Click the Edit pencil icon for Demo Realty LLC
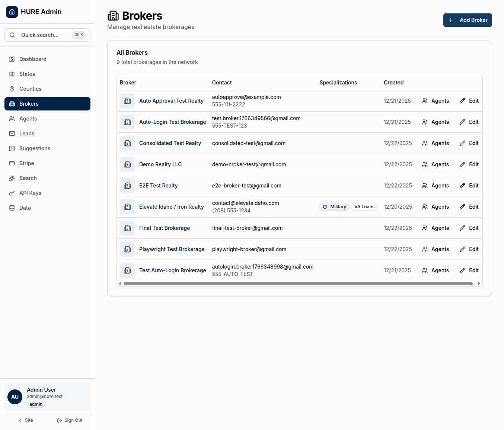This screenshot has height=430, width=504. tap(463, 164)
